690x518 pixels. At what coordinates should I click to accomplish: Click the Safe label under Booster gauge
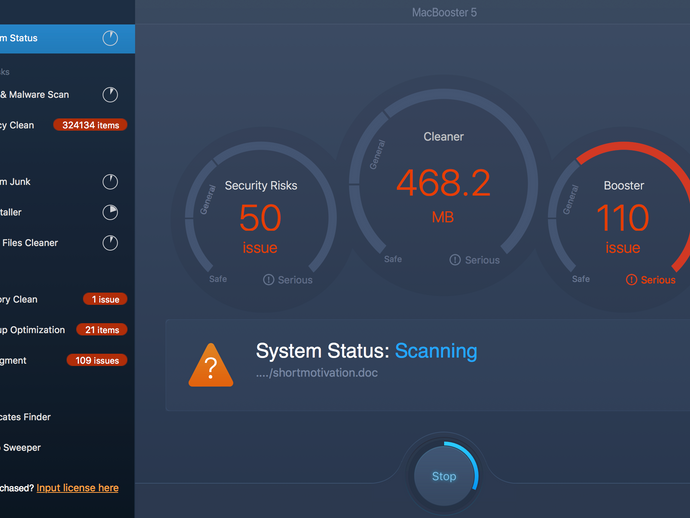(581, 279)
